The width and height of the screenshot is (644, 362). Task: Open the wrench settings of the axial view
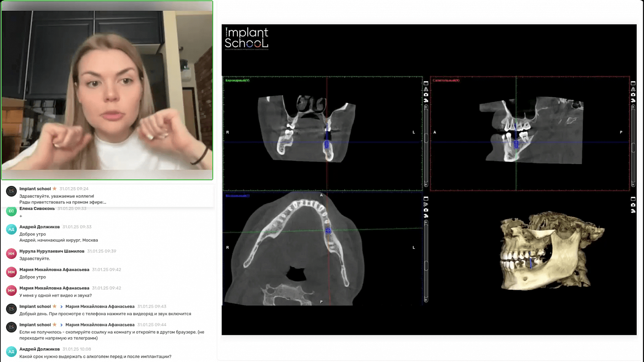tap(426, 216)
